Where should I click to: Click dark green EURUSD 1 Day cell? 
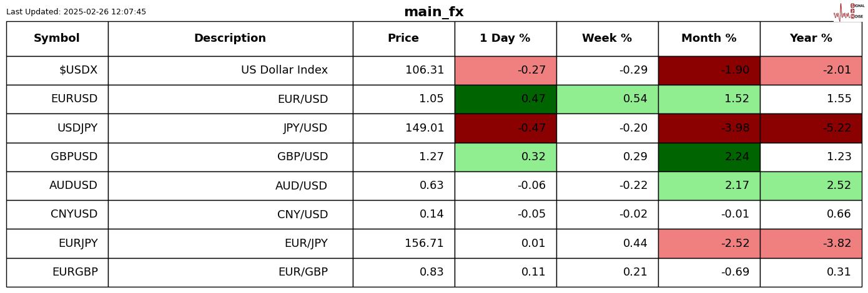coord(505,99)
